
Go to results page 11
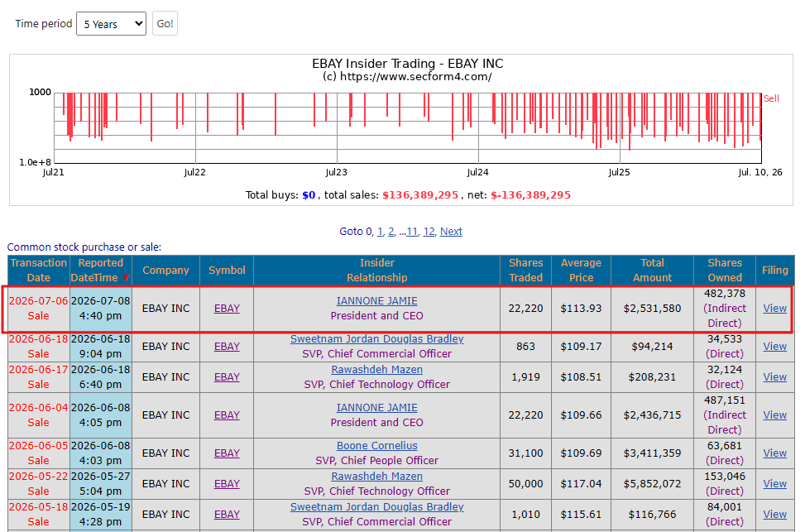412,232
